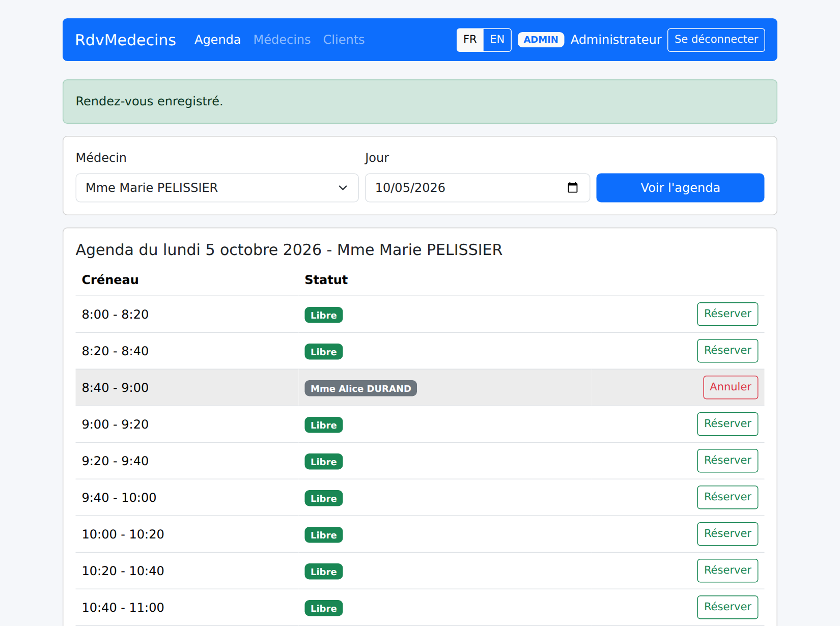Cancel the Mme Alice DURAND appointment
The height and width of the screenshot is (626, 840).
tap(731, 387)
